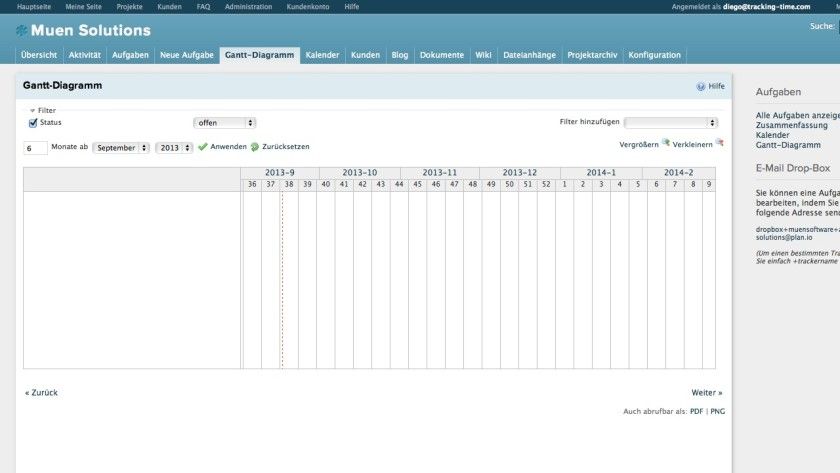
Task: Open the Kalender tab
Action: [x=322, y=55]
